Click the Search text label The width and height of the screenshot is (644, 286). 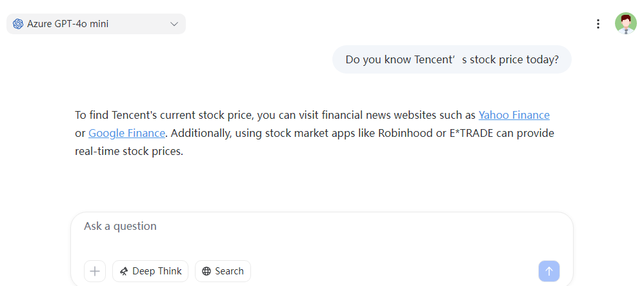click(x=229, y=271)
